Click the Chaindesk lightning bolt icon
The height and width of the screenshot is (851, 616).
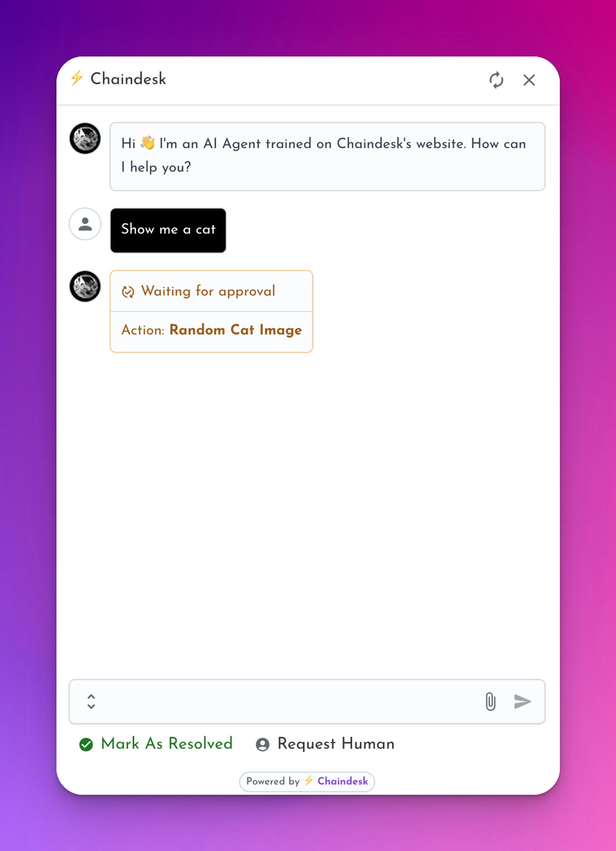[77, 80]
